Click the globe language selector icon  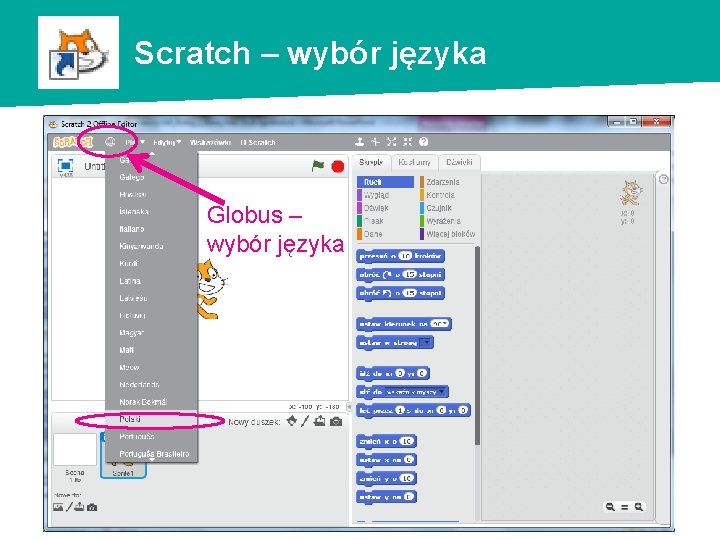click(x=110, y=142)
